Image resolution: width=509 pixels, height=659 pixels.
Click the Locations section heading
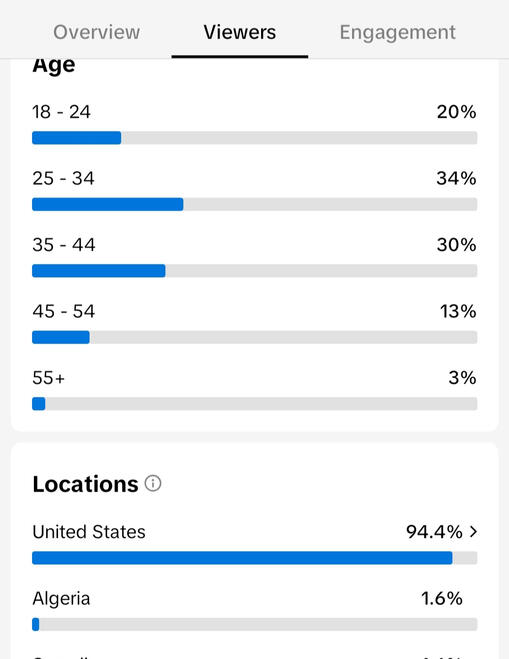[x=85, y=484]
